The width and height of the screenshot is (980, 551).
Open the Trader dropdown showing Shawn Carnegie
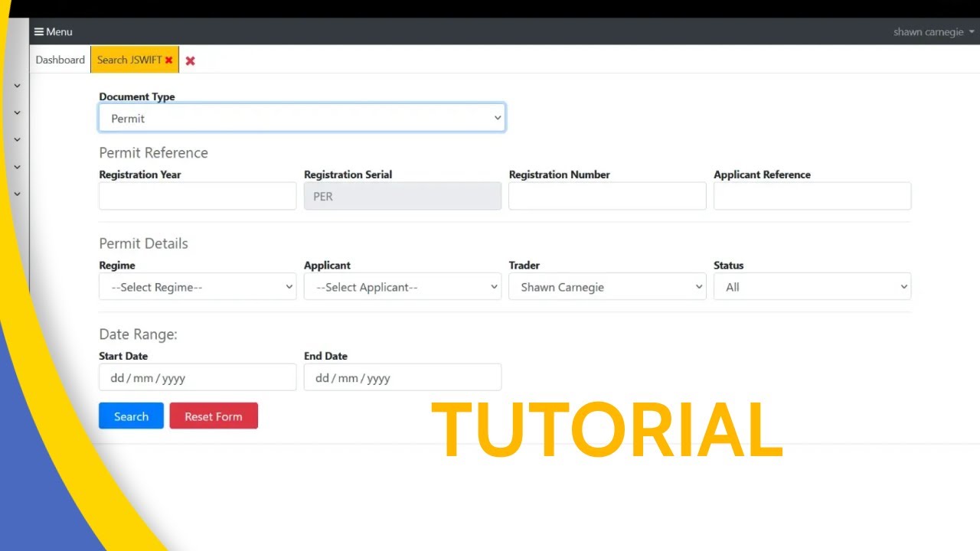point(607,287)
